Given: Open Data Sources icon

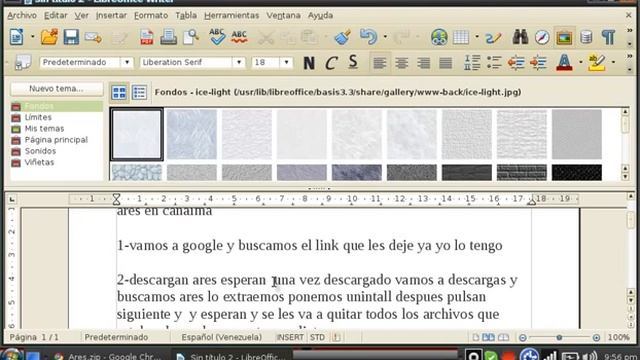Looking at the screenshot, I should pos(586,38).
